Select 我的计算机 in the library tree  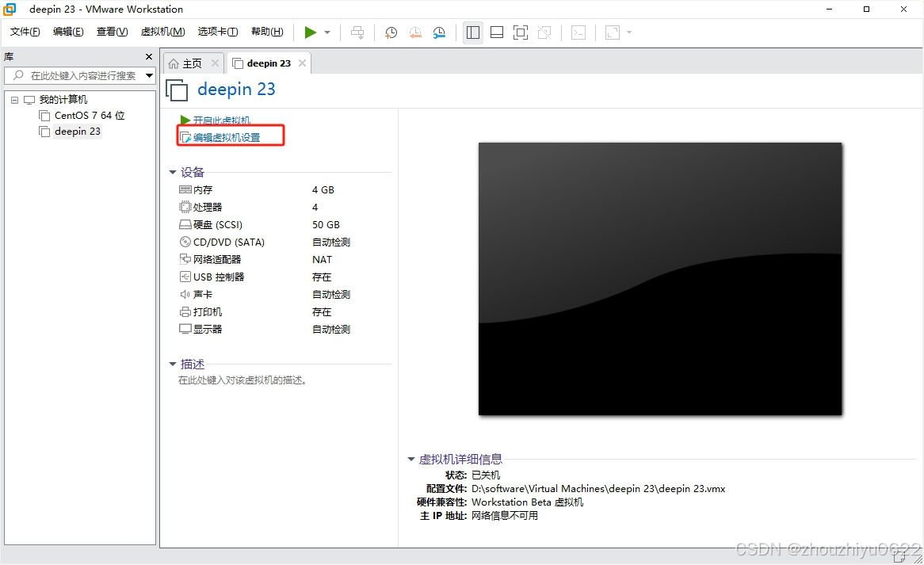[63, 100]
